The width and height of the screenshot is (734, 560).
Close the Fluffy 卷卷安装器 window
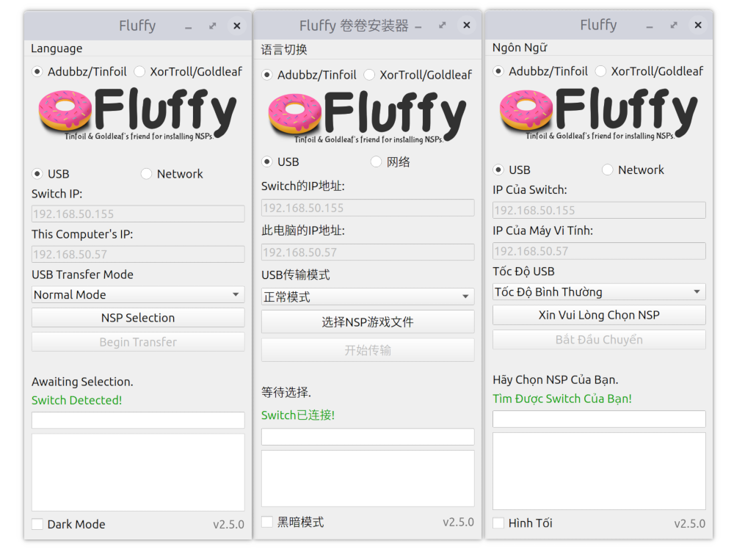point(467,25)
